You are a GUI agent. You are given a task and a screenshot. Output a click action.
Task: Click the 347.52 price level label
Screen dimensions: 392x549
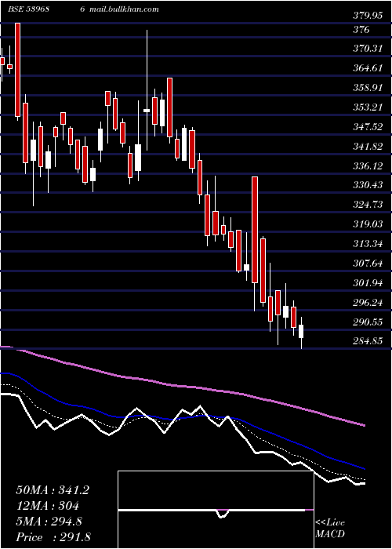[x=368, y=127]
